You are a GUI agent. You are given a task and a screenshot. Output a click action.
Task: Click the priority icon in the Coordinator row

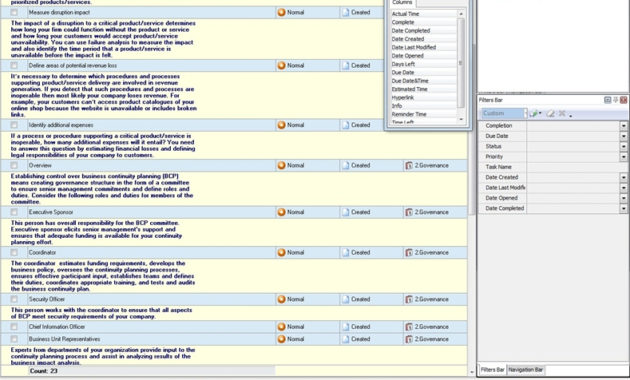[x=282, y=253]
